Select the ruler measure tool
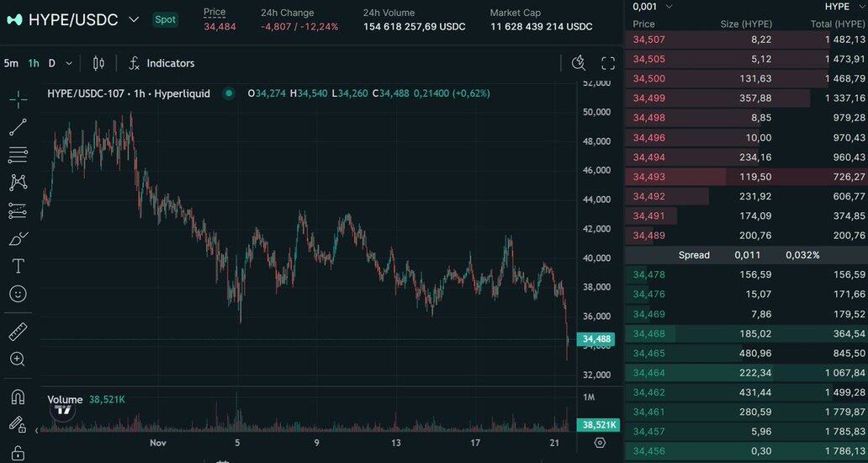The image size is (868, 463). point(18,332)
